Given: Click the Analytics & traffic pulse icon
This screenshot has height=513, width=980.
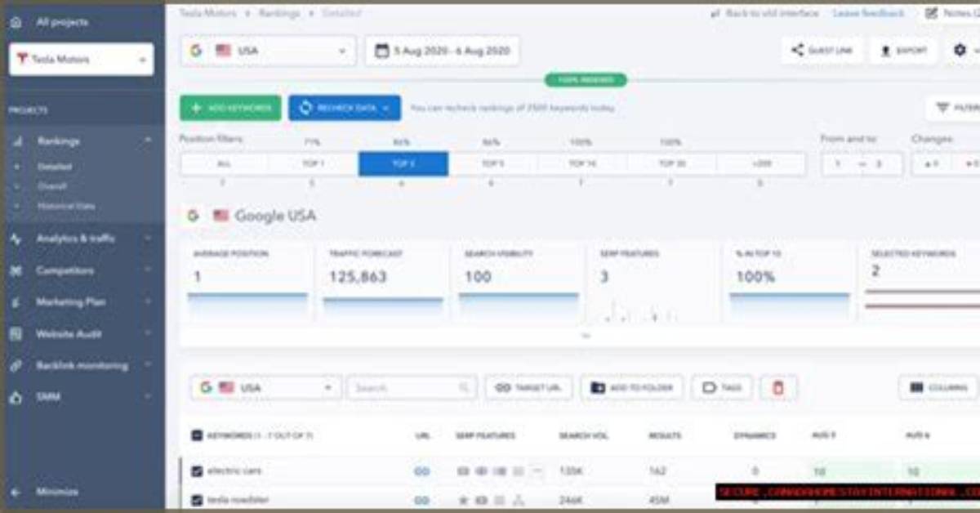Looking at the screenshot, I should 16,239.
